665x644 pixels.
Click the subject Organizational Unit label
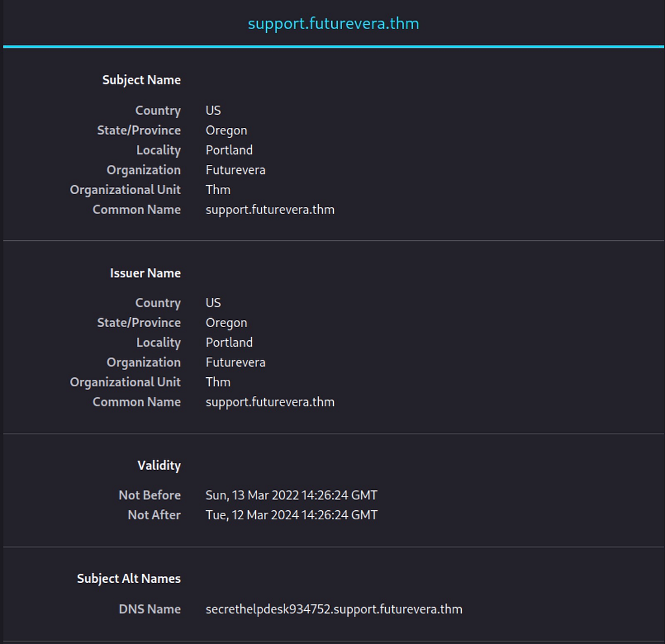coord(125,190)
